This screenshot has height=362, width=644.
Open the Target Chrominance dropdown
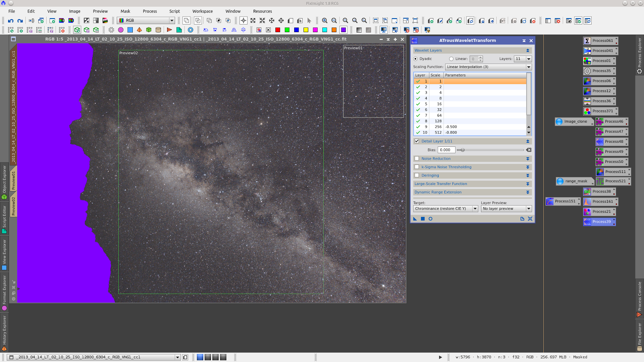coord(446,209)
